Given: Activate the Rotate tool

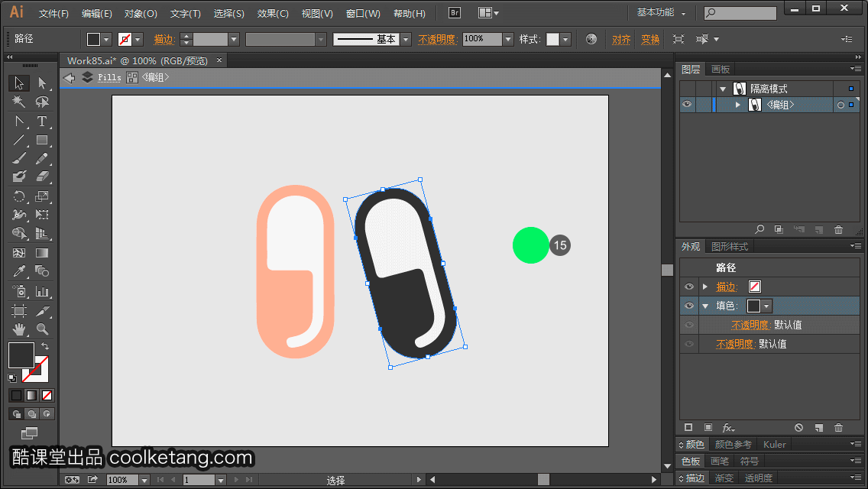Looking at the screenshot, I should pyautogui.click(x=19, y=196).
